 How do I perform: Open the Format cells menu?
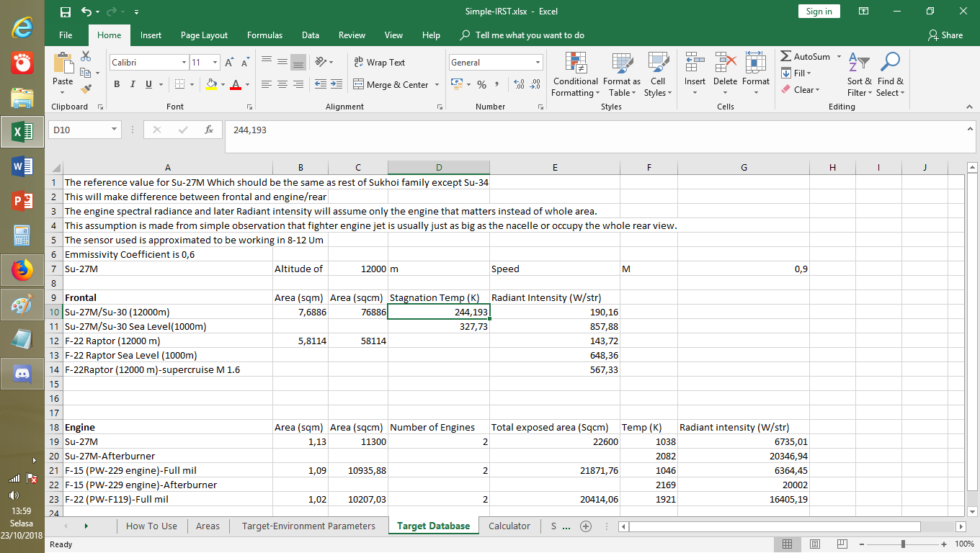755,74
